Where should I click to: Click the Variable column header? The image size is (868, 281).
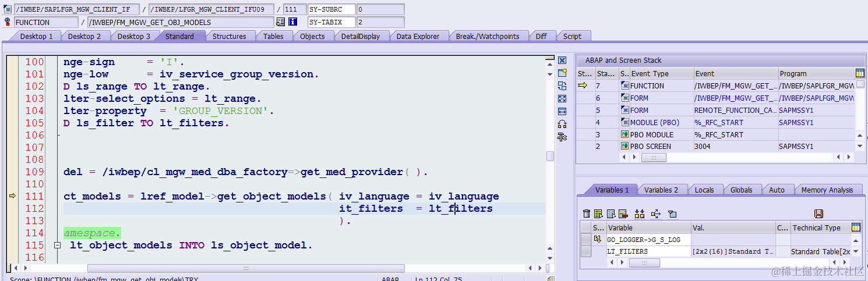coord(648,227)
